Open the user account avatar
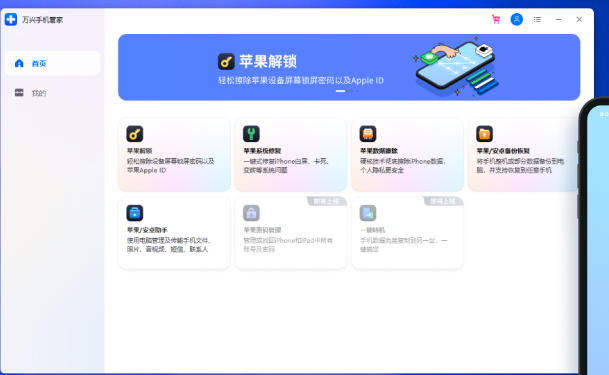Viewport: 609px width, 375px height. 517,19
